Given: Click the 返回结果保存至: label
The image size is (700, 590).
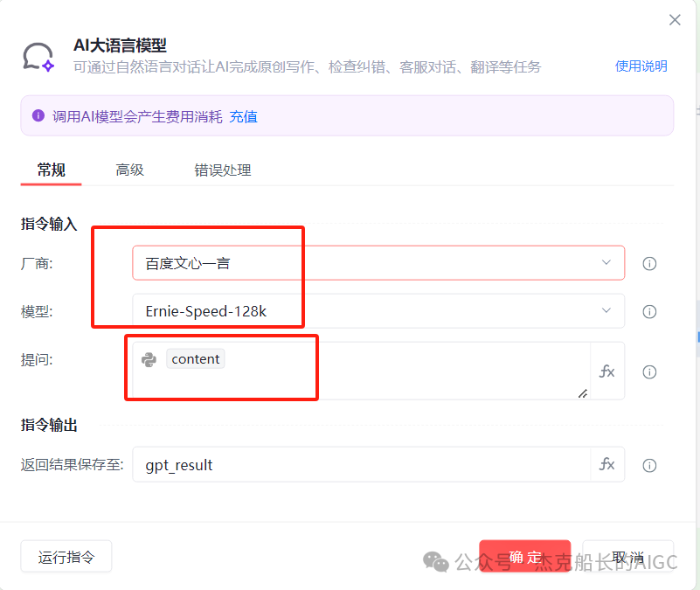Looking at the screenshot, I should coord(72,464).
